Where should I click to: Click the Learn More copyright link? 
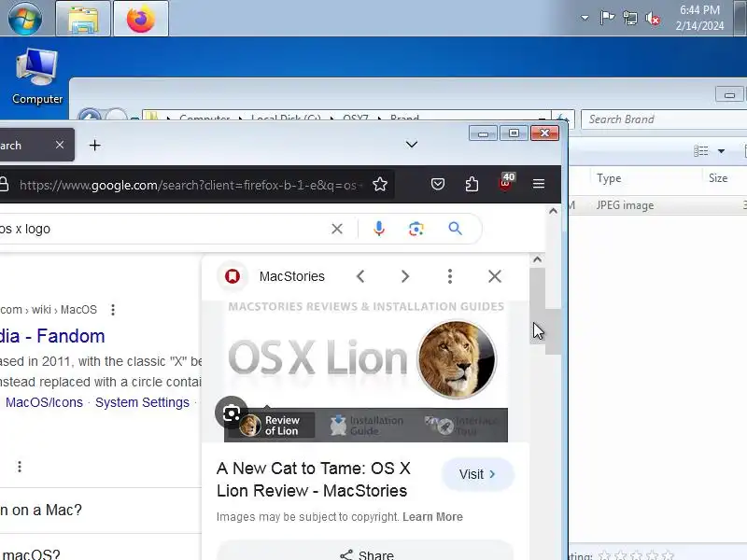[432, 517]
